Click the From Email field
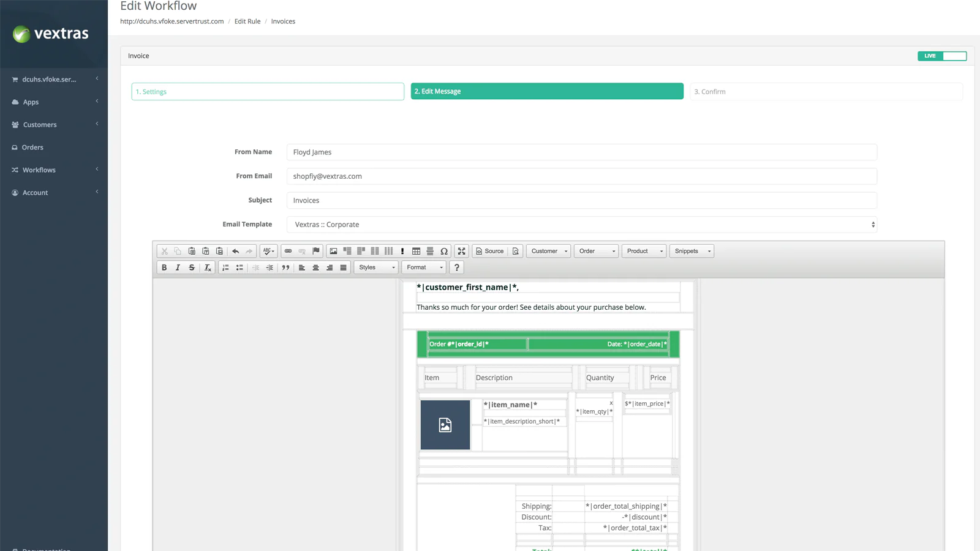This screenshot has height=551, width=980. click(x=582, y=176)
